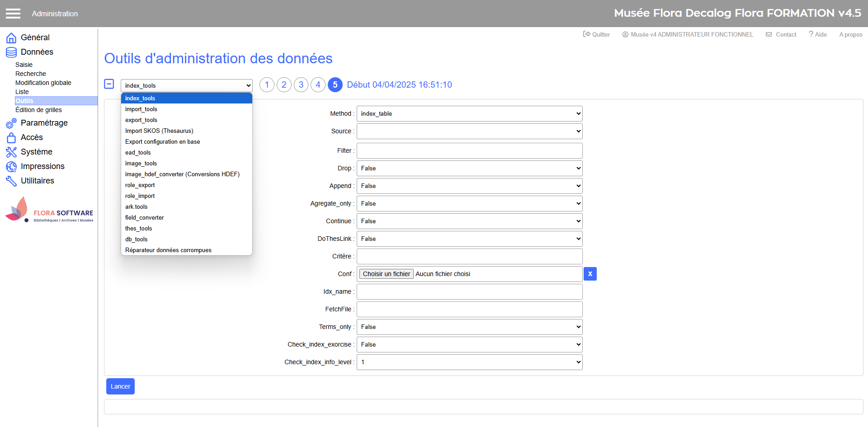Screen dimensions: 868x427
Task: Collapse the panel with minus toggle
Action: click(x=109, y=84)
